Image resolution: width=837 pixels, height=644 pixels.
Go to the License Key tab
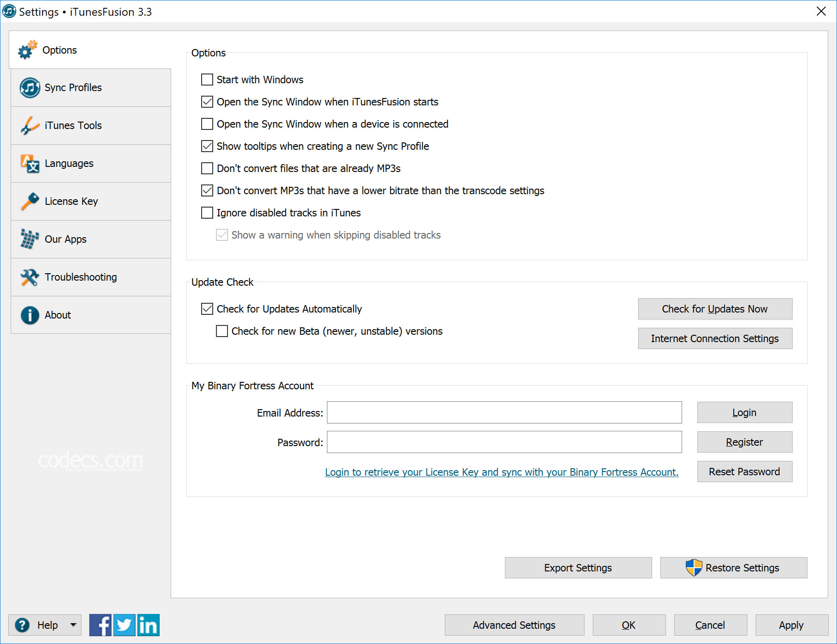point(91,202)
